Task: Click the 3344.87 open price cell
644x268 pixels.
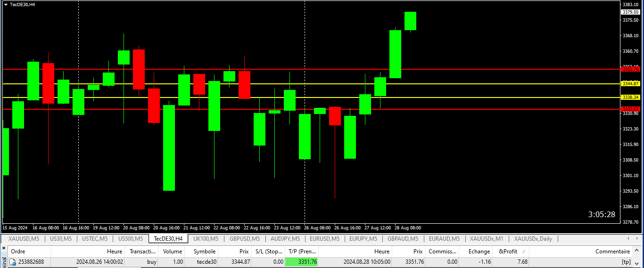Action: (x=240, y=262)
